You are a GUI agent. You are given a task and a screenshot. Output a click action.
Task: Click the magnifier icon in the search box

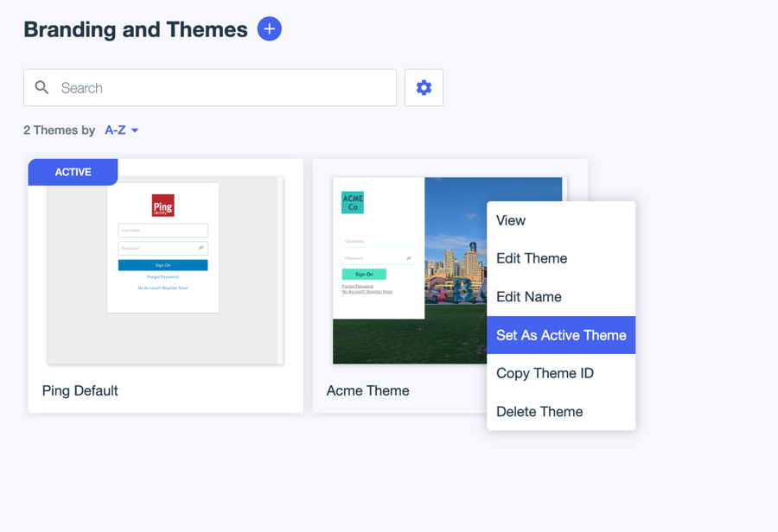[41, 88]
